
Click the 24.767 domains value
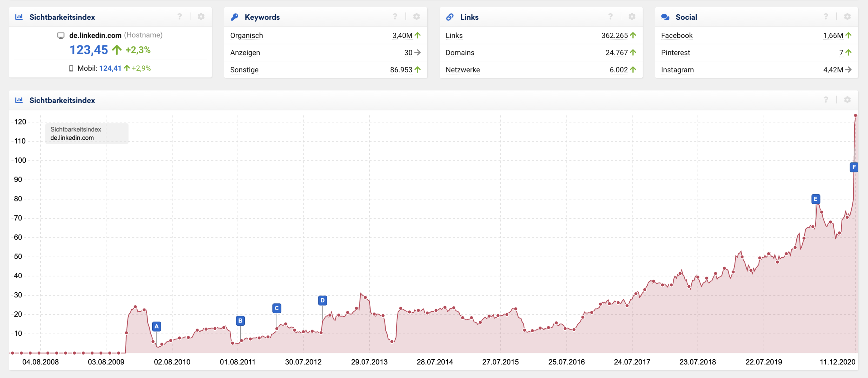click(616, 52)
